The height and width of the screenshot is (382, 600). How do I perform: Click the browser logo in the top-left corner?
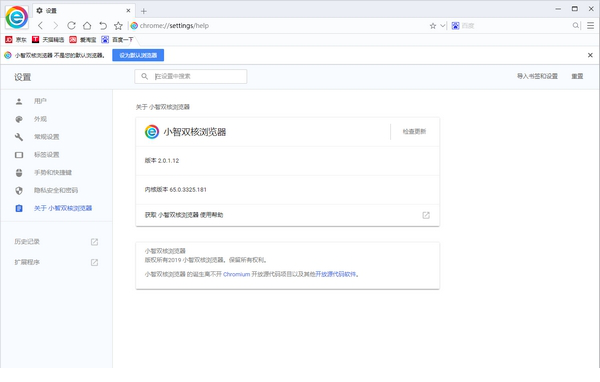pos(16,17)
